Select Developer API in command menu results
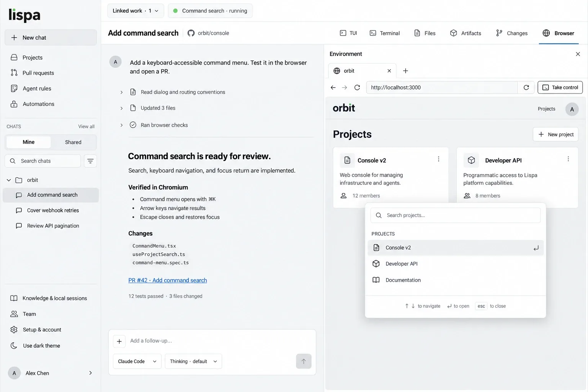 tap(456, 264)
